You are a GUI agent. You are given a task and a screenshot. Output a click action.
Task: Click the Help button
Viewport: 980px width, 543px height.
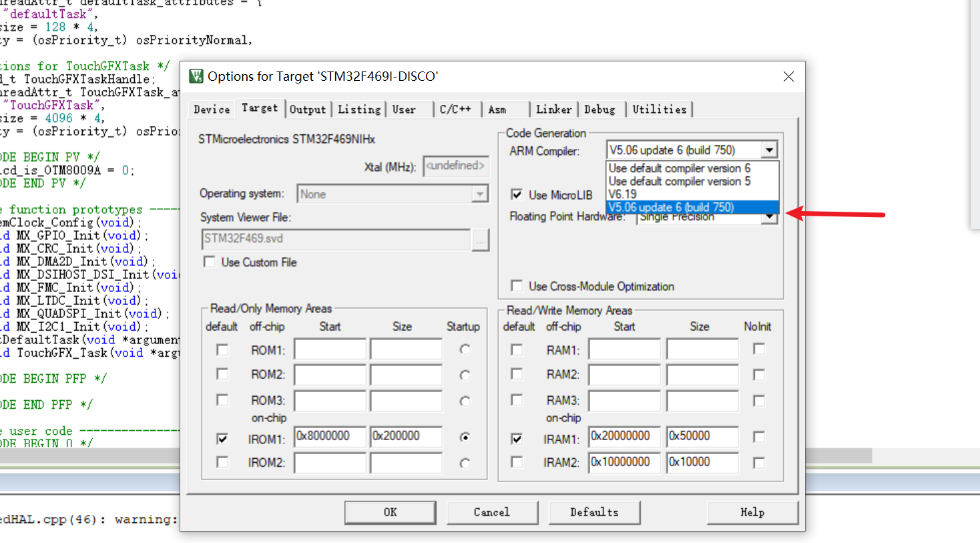click(x=752, y=512)
